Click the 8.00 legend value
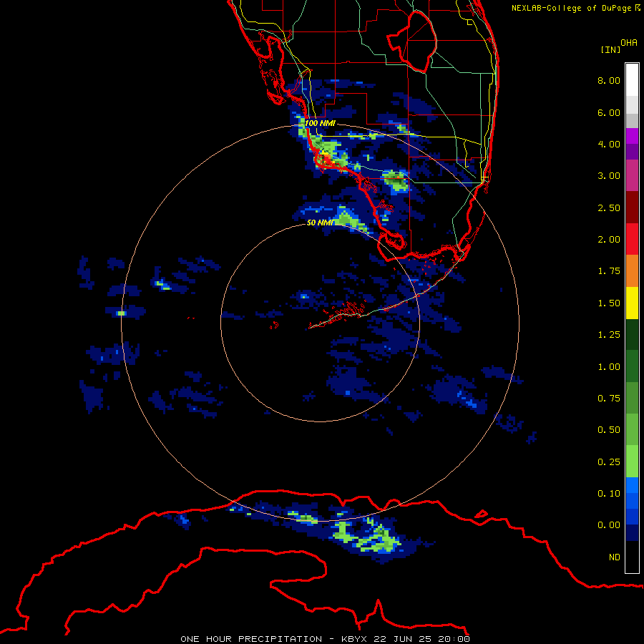Image resolution: width=644 pixels, height=644 pixels. click(x=609, y=80)
